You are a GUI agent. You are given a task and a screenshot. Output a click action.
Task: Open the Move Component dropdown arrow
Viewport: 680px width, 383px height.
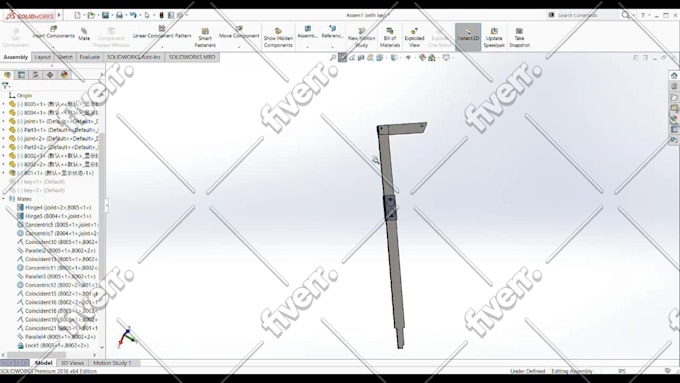[x=239, y=46]
